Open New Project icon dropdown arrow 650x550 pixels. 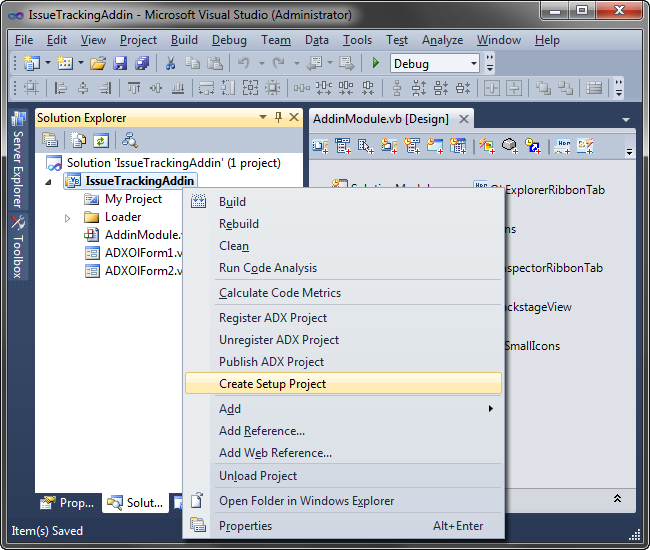point(48,63)
